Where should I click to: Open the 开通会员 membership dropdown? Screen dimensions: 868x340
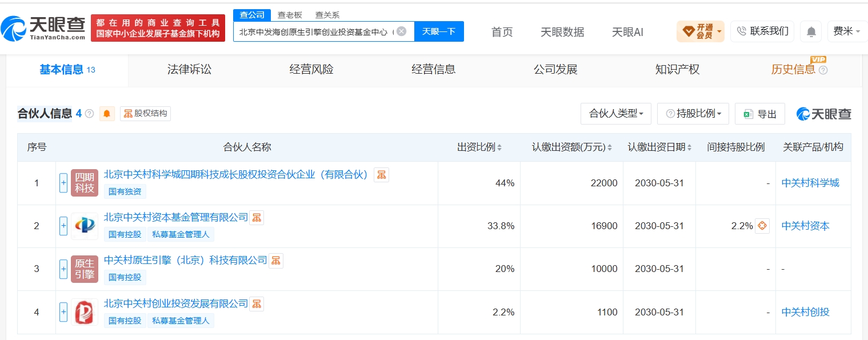[701, 31]
